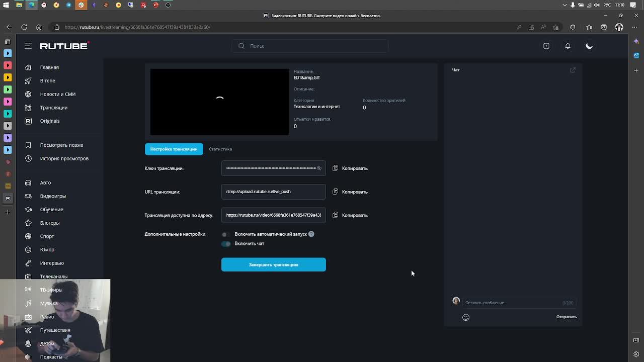Click the Авто car icon
Screen dimensions: 644x362
[28, 183]
